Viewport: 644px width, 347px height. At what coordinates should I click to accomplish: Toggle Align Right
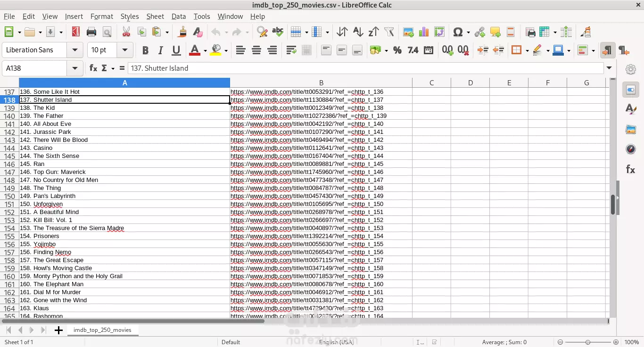272,50
